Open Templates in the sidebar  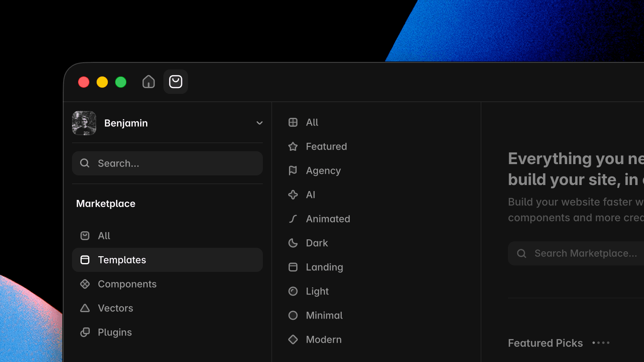click(167, 260)
